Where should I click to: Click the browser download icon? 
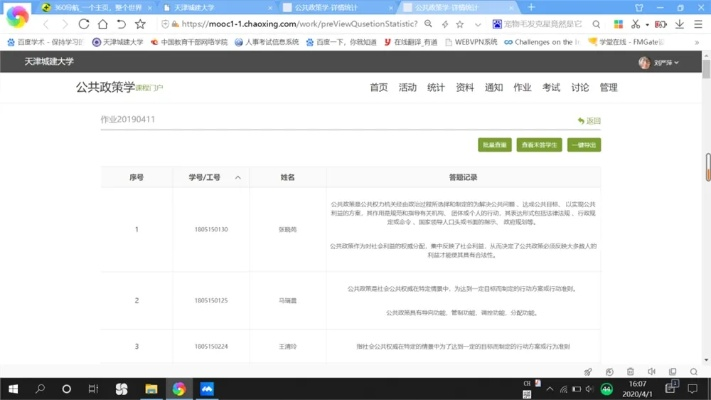pyautogui.click(x=681, y=24)
